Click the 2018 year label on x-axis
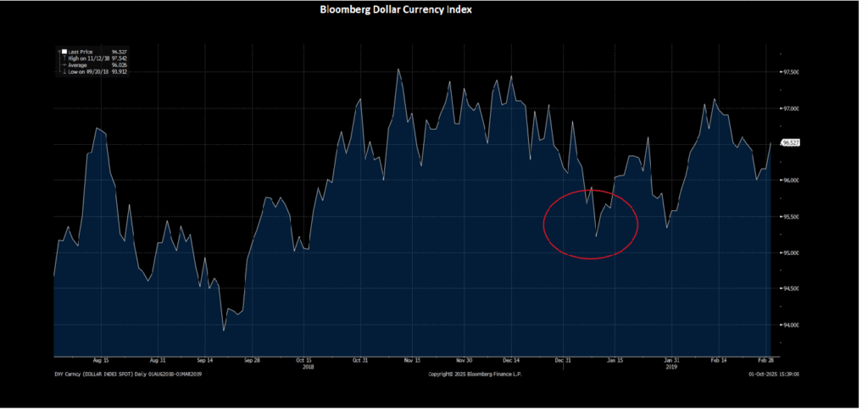The image size is (868, 411). coord(309,366)
